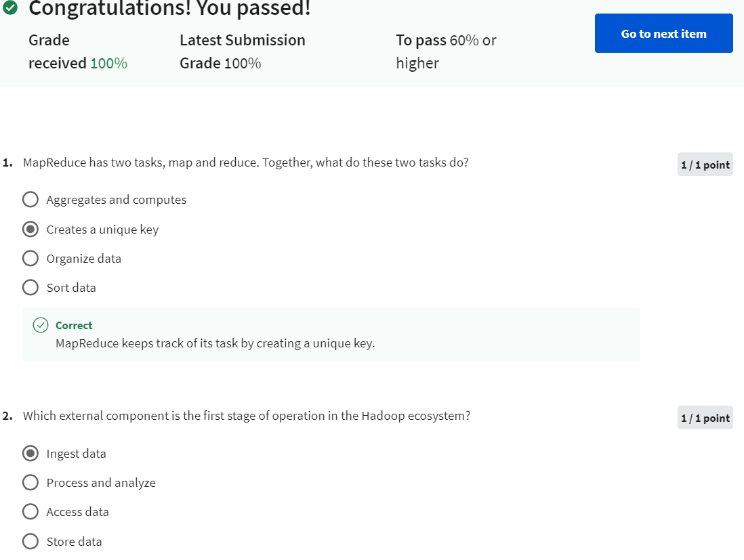Screen dimensions: 744x560
Task: Click the Correct explanation feedback box
Action: point(331,335)
